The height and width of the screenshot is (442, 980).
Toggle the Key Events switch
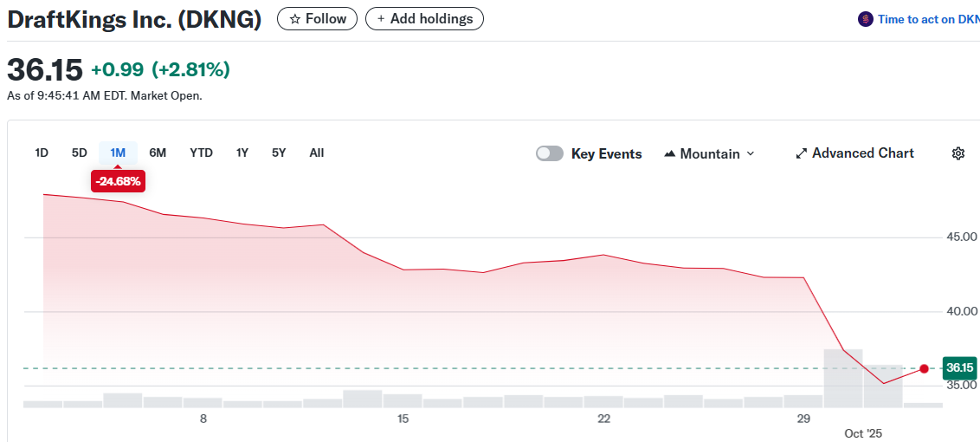[550, 153]
